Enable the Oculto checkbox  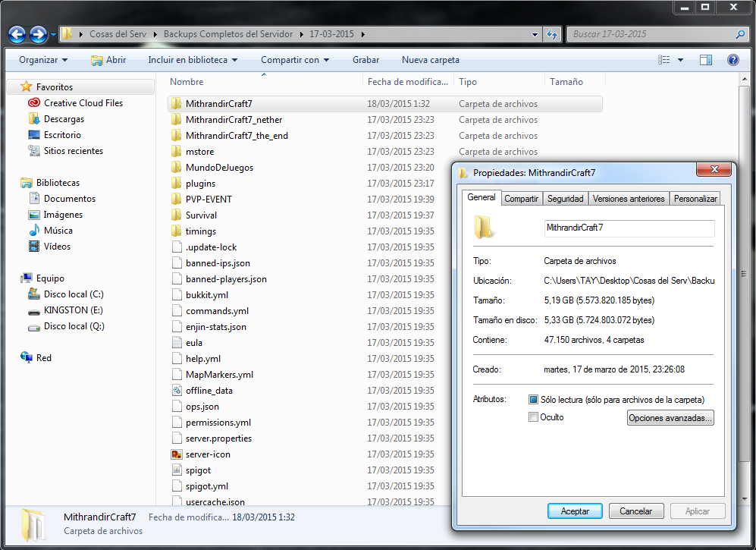tap(534, 417)
